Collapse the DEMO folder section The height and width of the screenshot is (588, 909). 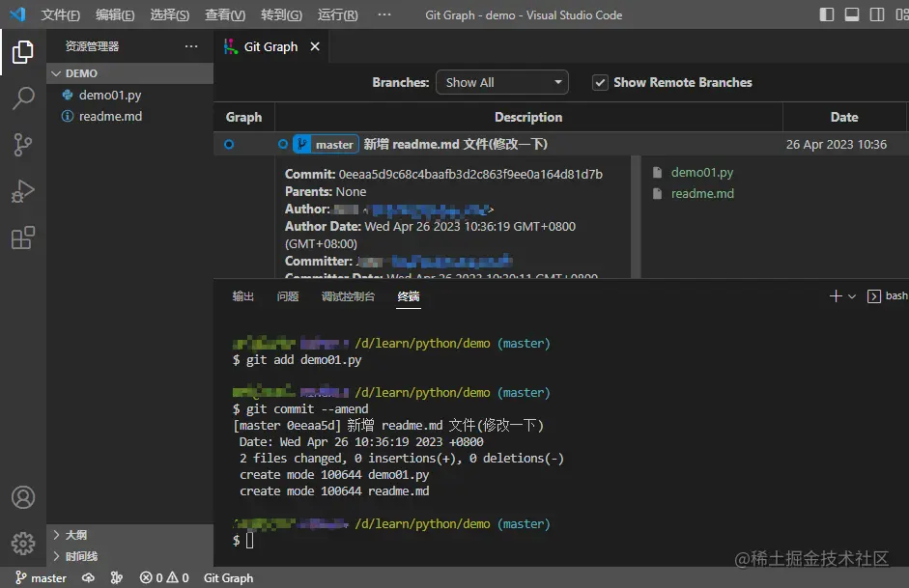[81, 73]
